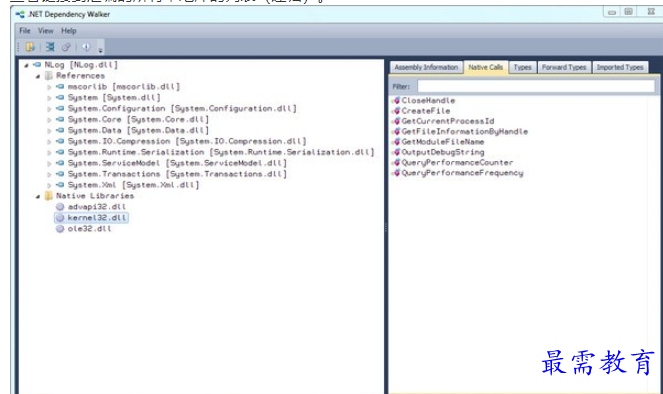Click the NLog assembly icon
The height and width of the screenshot is (394, 663).
[x=37, y=65]
